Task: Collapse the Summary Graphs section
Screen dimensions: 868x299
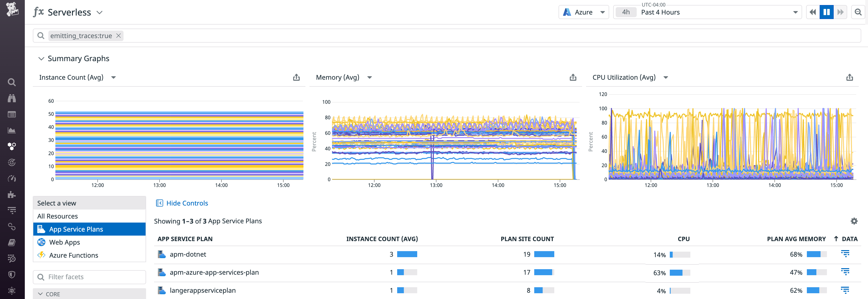Action: [41, 58]
